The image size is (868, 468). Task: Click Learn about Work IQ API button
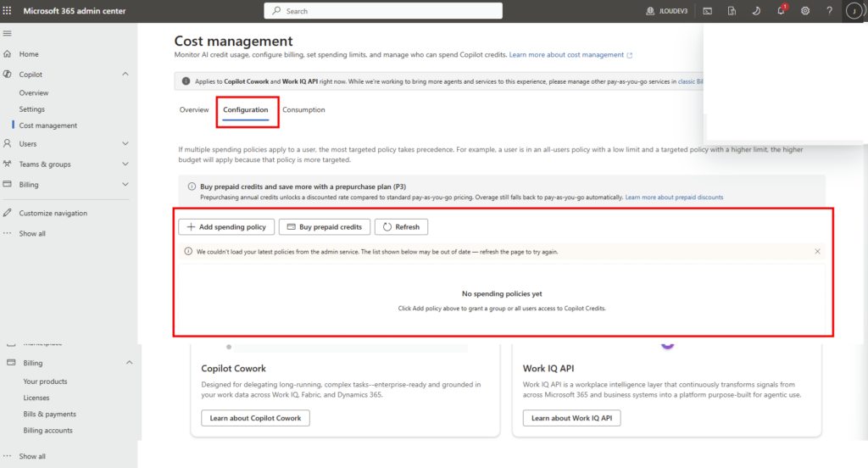pyautogui.click(x=572, y=418)
